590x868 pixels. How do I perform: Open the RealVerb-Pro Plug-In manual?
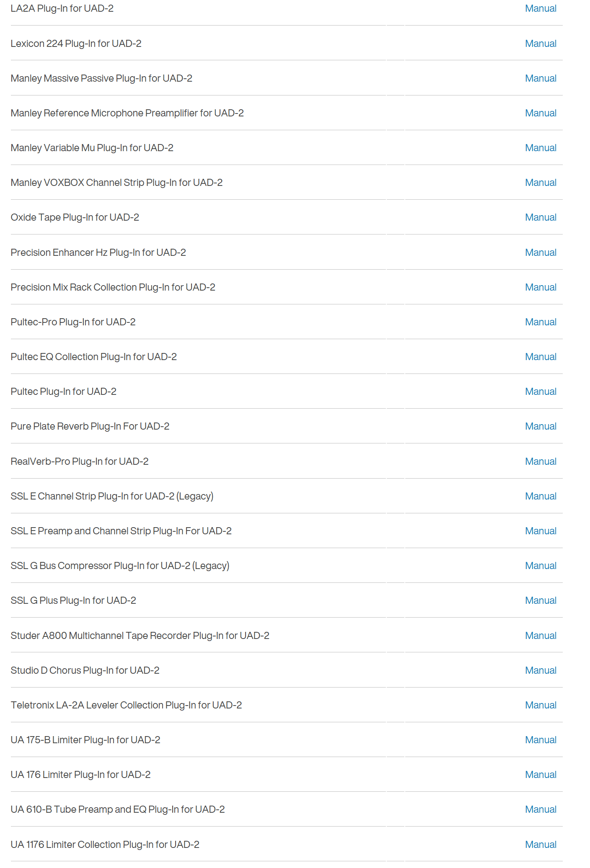[x=541, y=461]
